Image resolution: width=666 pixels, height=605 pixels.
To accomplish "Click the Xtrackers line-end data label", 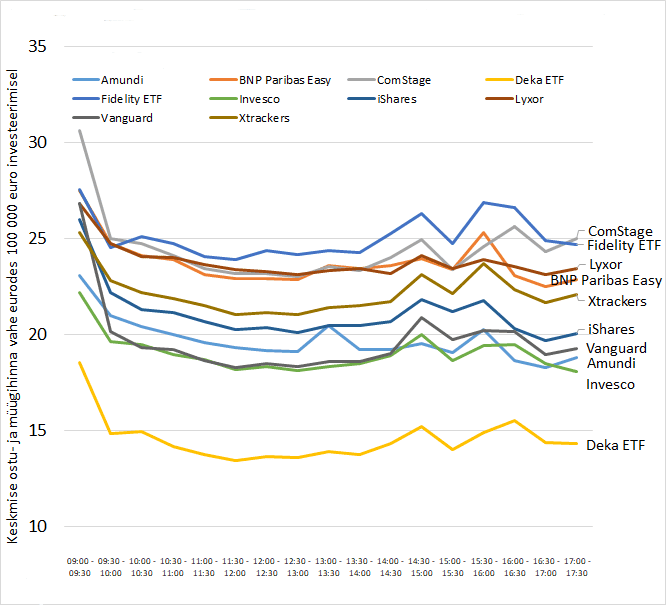I will tap(617, 301).
